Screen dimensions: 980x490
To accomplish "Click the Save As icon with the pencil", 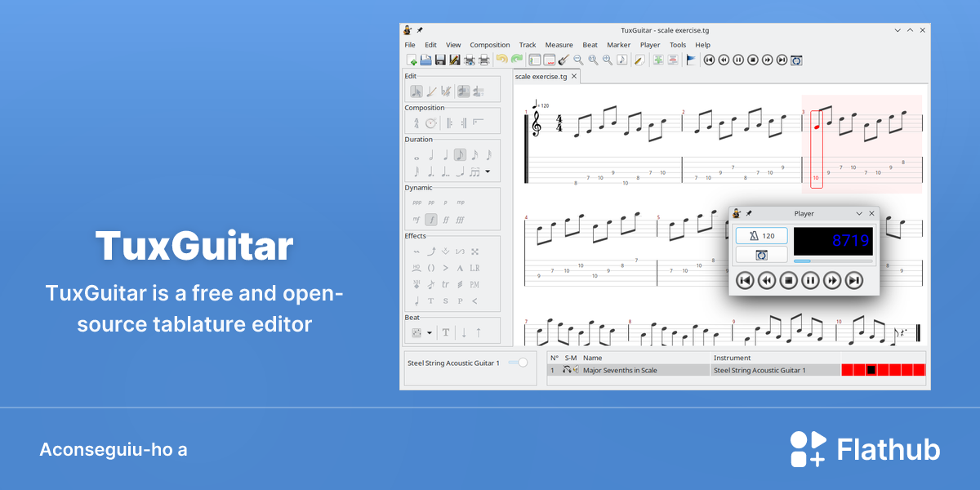I will (x=454, y=60).
